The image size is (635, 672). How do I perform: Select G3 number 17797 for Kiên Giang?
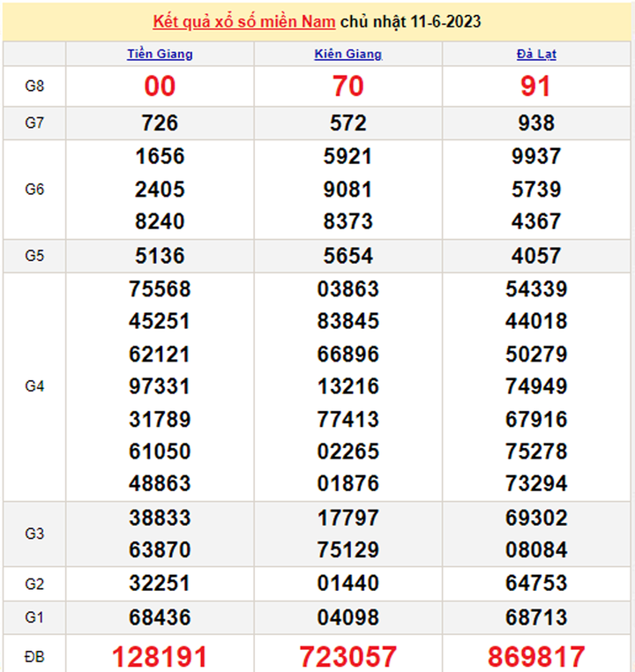[348, 518]
